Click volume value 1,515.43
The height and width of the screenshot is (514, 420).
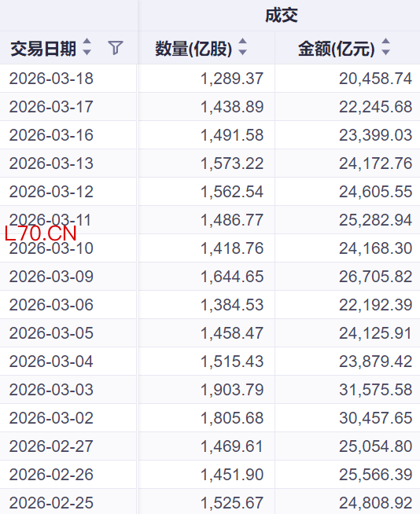[x=232, y=362]
